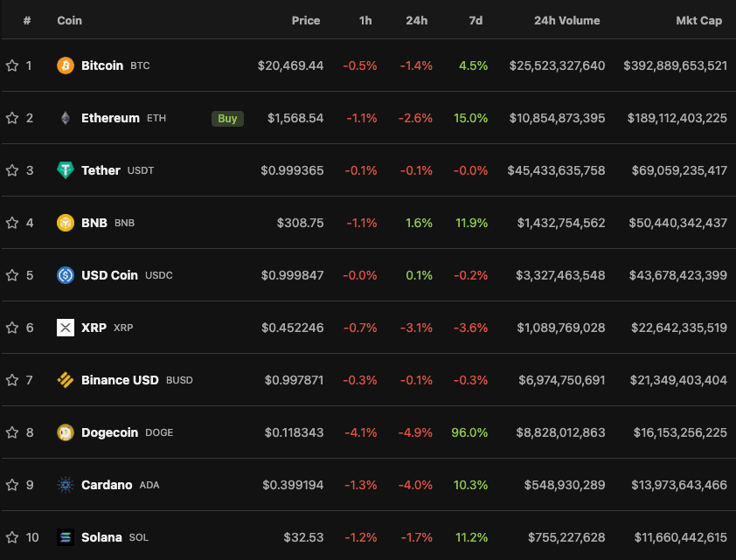Screen dimensions: 736x560
Task: Select USD Coin price $0.999847
Action: 292,275
